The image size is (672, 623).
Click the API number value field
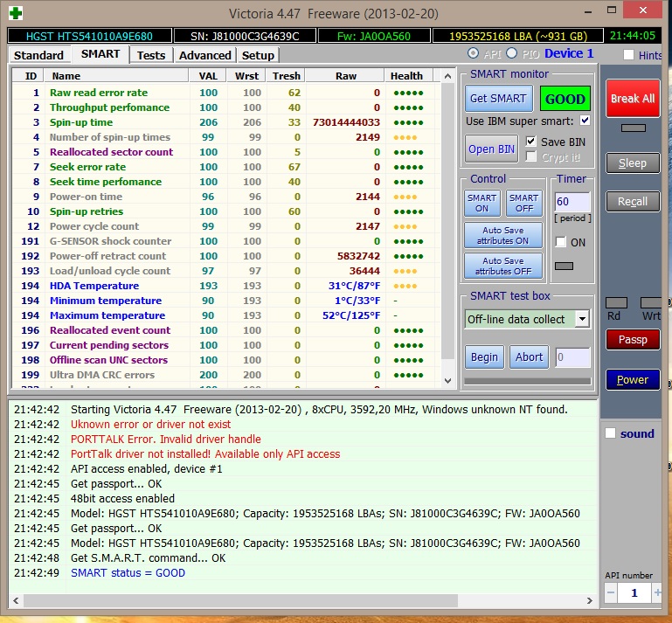(x=634, y=593)
